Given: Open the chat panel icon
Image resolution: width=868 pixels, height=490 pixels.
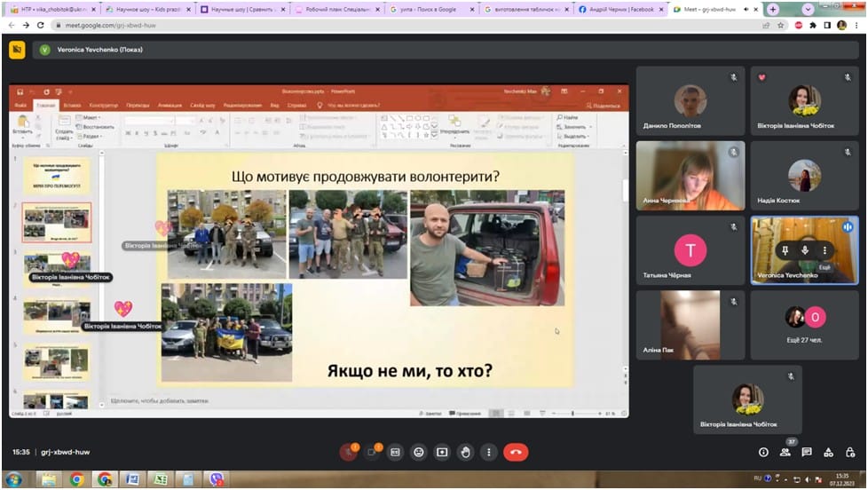Looking at the screenshot, I should click(807, 452).
